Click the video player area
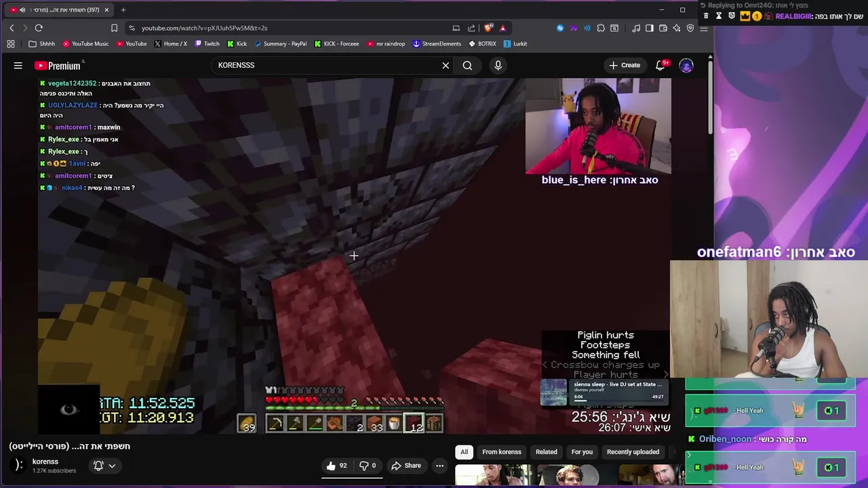 353,256
